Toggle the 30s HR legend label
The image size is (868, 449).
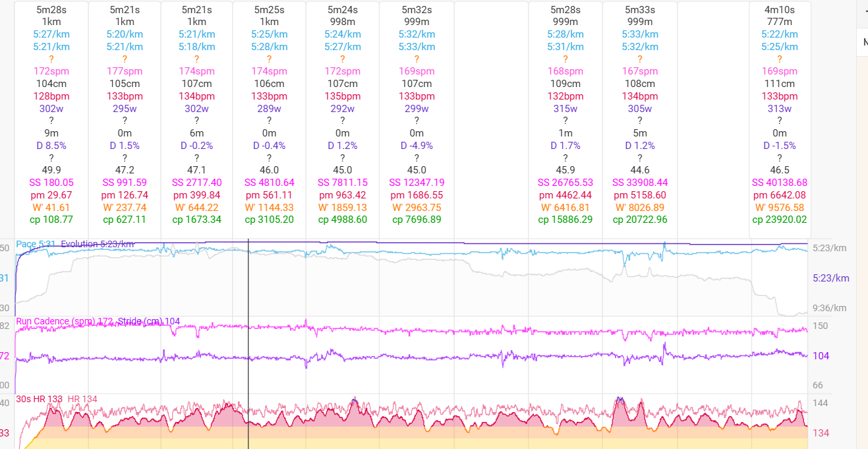(x=38, y=399)
